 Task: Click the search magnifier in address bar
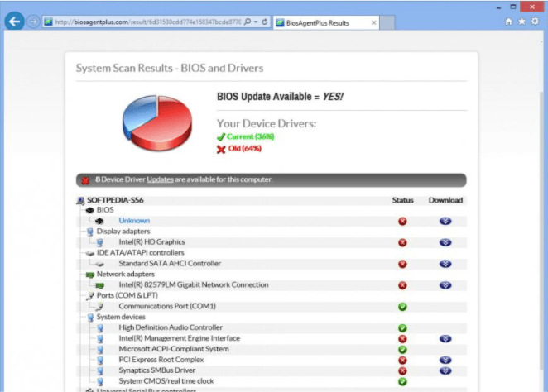pyautogui.click(x=248, y=22)
